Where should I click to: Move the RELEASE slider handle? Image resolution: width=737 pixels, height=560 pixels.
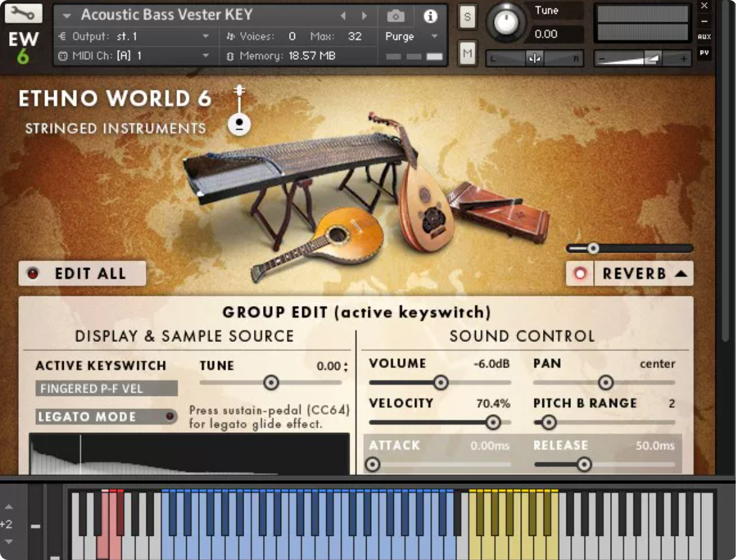[x=584, y=464]
